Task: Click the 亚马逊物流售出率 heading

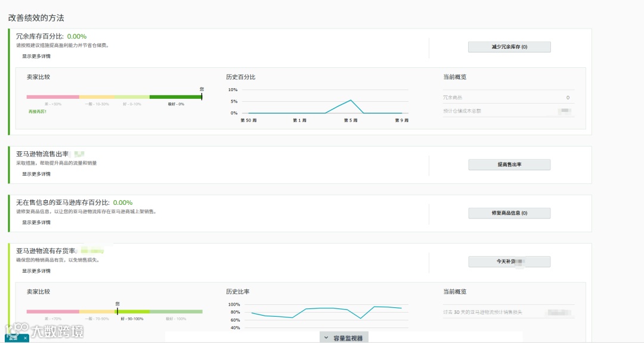Action: pyautogui.click(x=42, y=154)
